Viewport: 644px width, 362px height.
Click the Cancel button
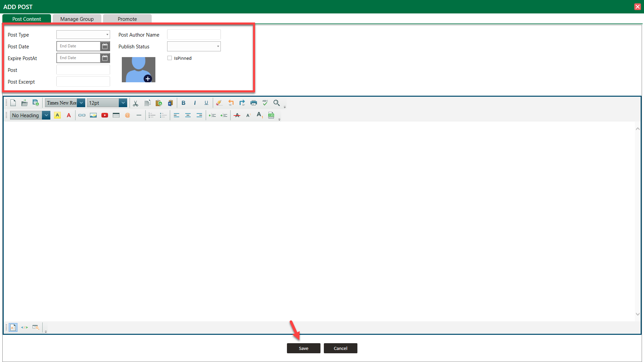(x=340, y=348)
